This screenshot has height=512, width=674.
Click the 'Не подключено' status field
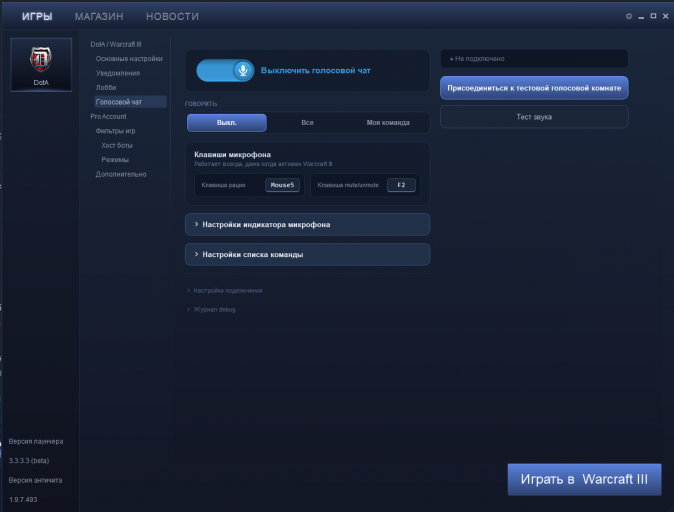click(534, 58)
